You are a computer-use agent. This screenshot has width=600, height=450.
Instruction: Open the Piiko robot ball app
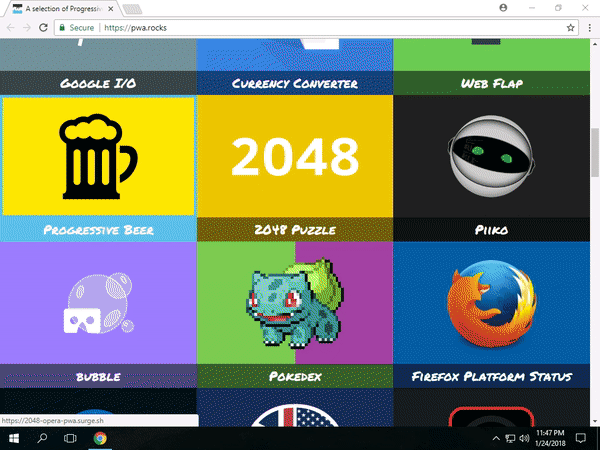pyautogui.click(x=491, y=155)
